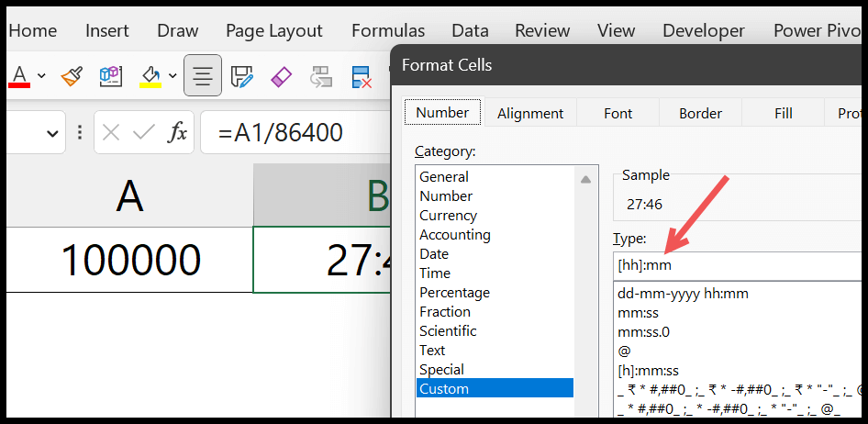Toggle the center align button
The image size is (868, 424).
pos(203,76)
